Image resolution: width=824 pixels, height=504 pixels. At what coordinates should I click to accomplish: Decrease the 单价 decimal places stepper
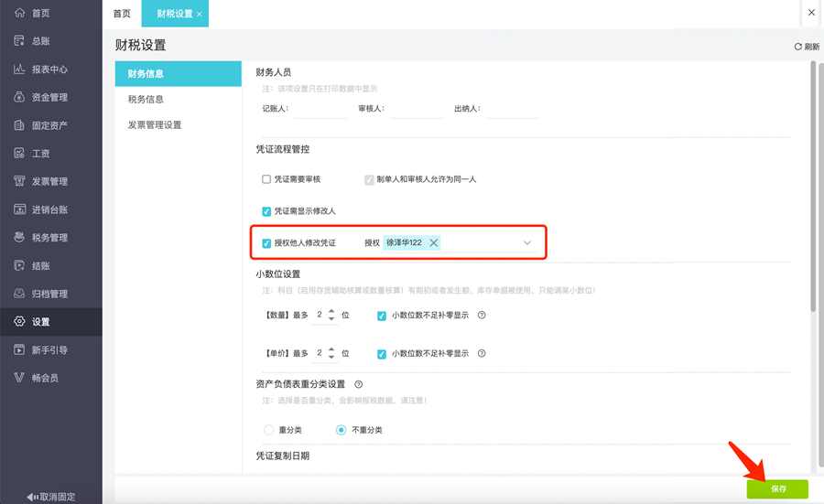(331, 357)
